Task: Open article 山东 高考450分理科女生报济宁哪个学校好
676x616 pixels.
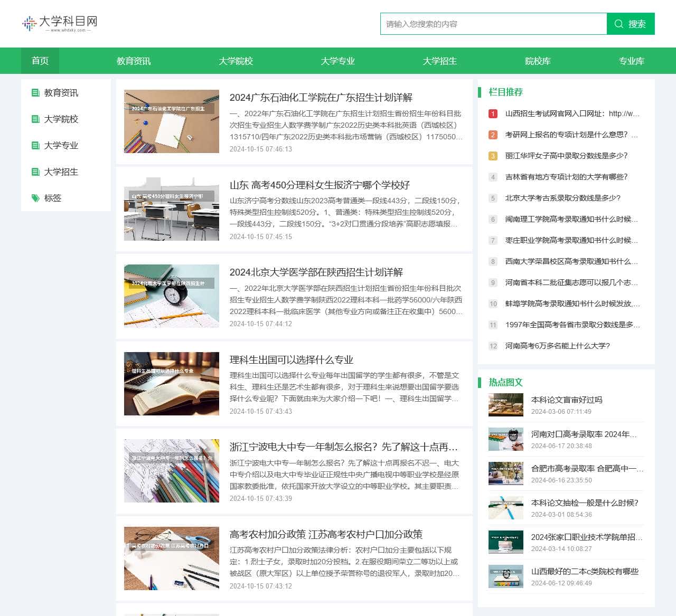Action: point(320,185)
